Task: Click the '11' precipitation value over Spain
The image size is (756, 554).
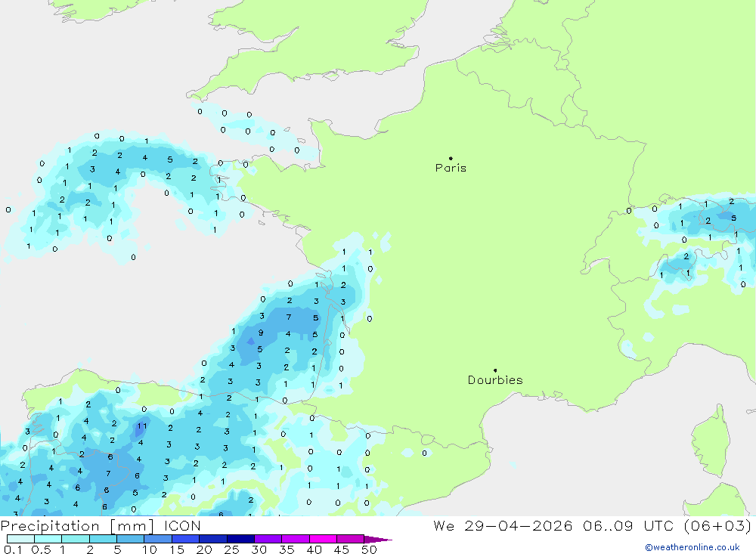Action: pyautogui.click(x=142, y=426)
